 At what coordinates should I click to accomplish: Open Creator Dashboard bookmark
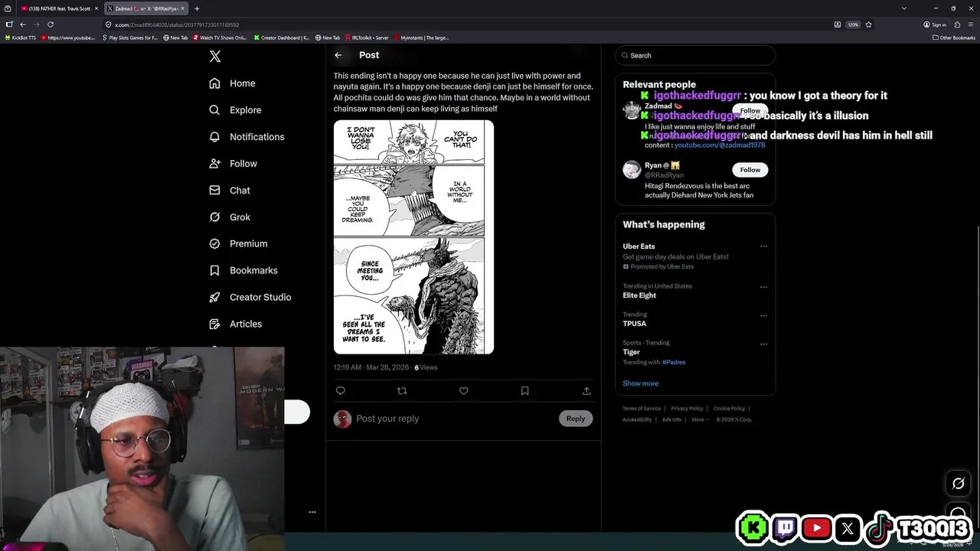tap(282, 37)
